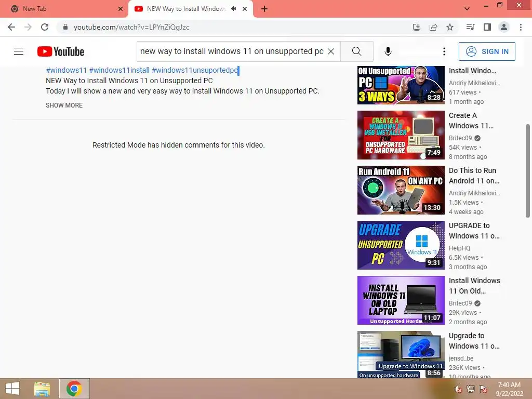Open Install Windows 11 On Old Laptop thumbnail

tap(401, 300)
